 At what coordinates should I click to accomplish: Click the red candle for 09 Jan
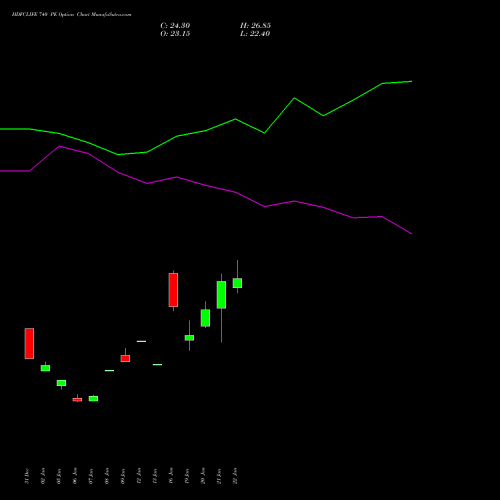click(125, 358)
